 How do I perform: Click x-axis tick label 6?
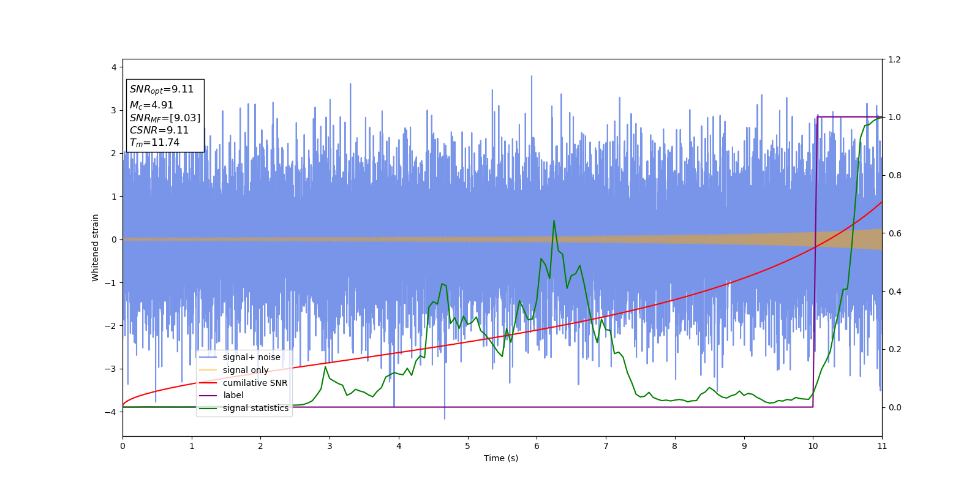(537, 446)
